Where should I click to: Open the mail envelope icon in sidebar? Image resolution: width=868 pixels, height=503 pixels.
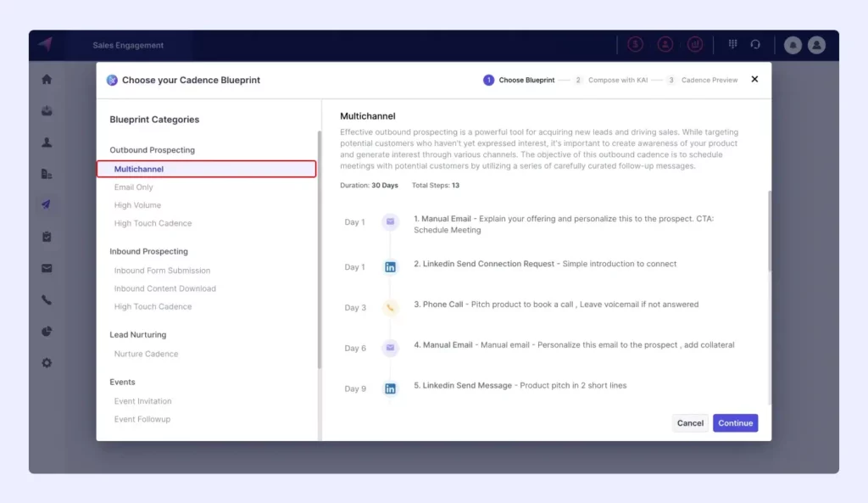(x=47, y=268)
